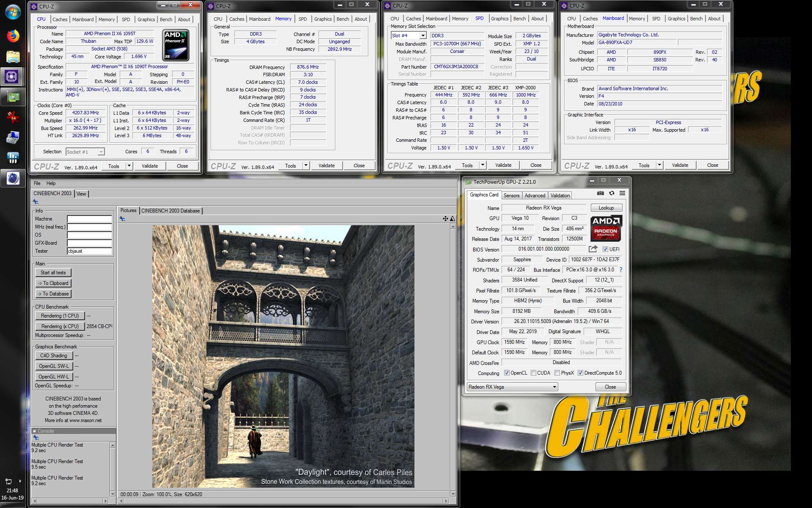Switch to the Advanced tab in GPU-Z
Screen dimensions: 812x508
[x=535, y=196]
